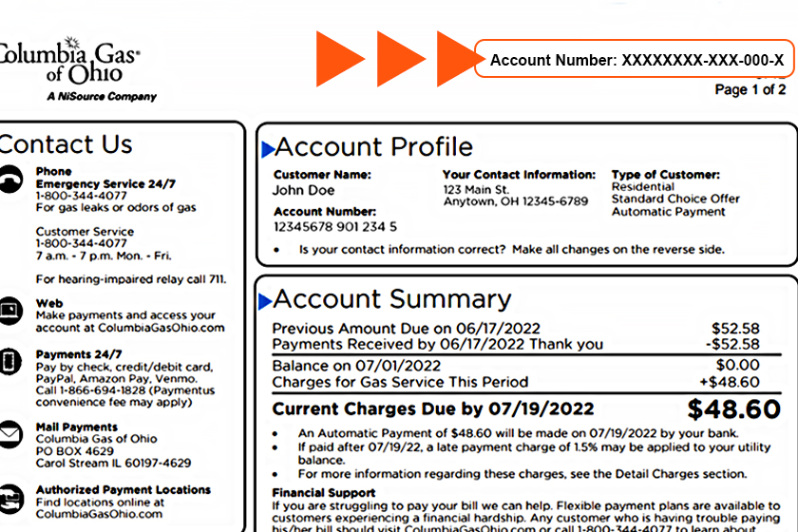Click the mobile device icon beside Payments 24/7

tap(9, 362)
